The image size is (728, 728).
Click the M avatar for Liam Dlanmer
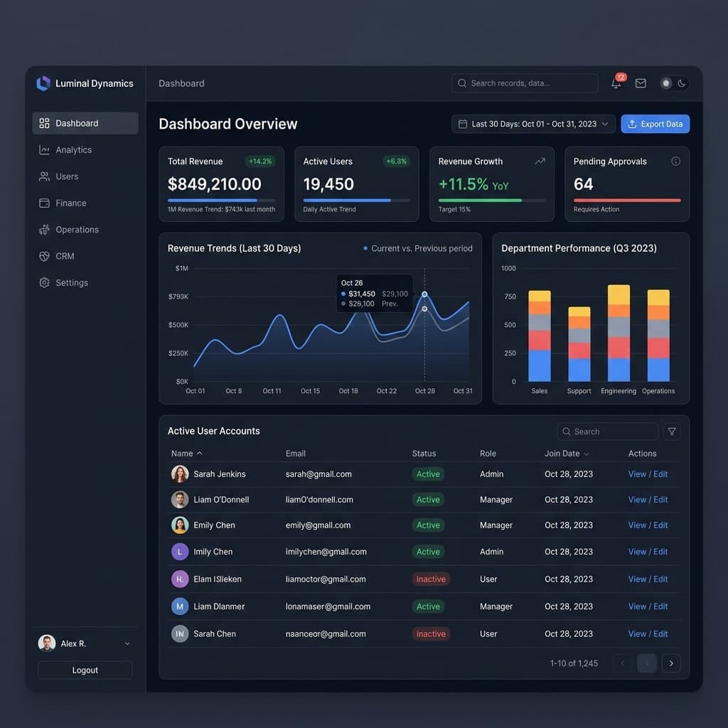click(180, 606)
